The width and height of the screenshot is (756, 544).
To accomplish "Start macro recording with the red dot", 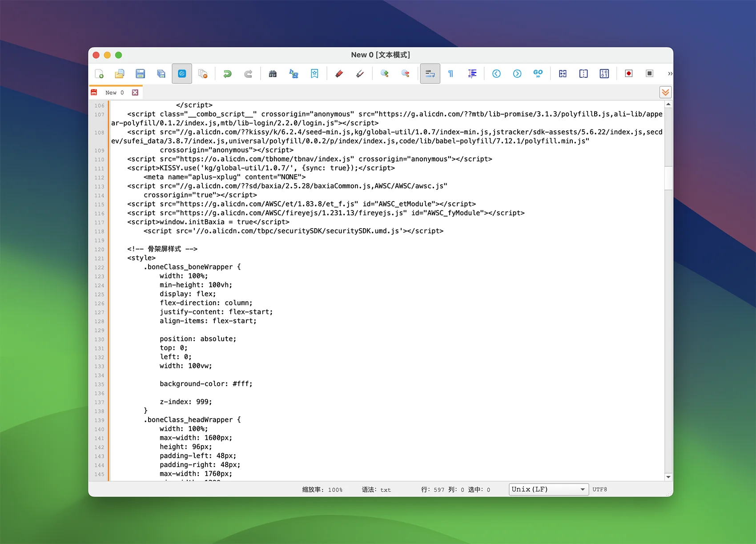I will [x=629, y=74].
